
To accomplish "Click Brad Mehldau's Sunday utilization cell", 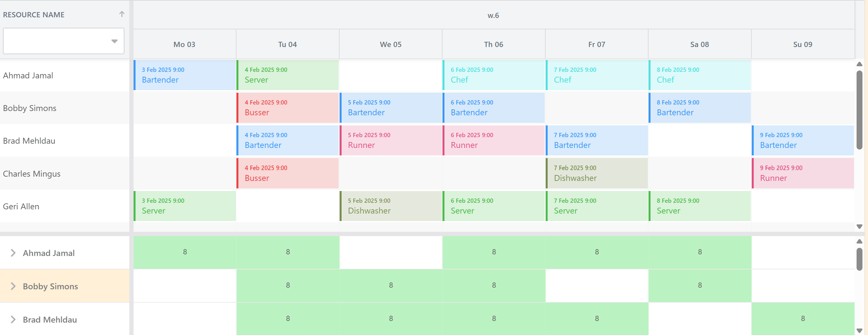I will point(803,318).
